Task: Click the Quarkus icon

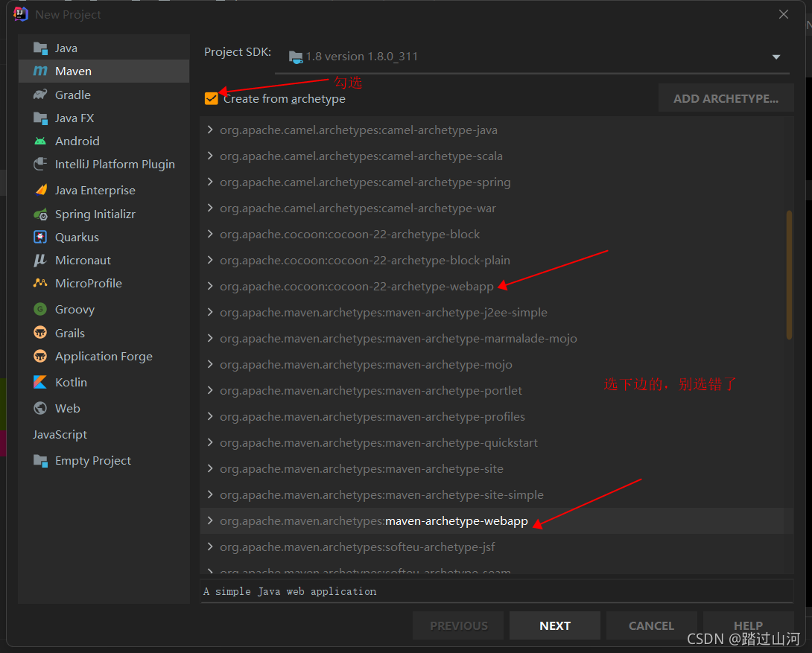Action: point(40,237)
